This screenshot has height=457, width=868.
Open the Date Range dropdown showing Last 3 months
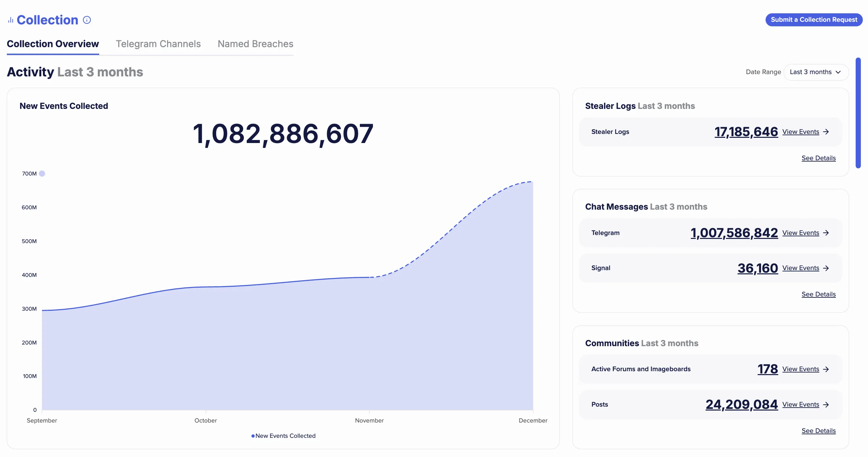point(816,72)
